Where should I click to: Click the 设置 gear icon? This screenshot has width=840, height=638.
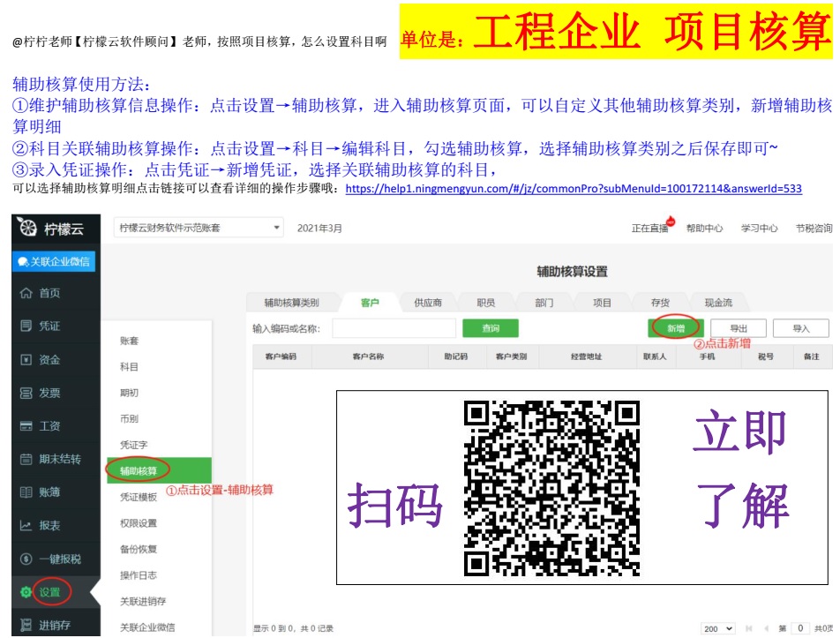pyautogui.click(x=26, y=592)
